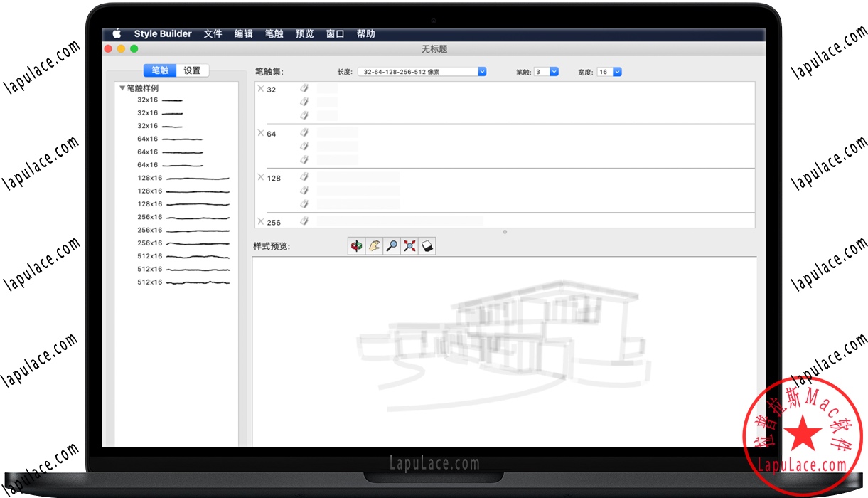Viewport: 868px width, 498px height.
Task: Open the 长度 length dropdown
Action: point(482,72)
